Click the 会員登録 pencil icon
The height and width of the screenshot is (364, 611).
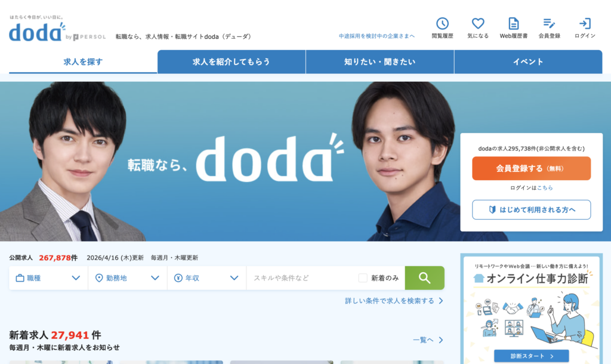(x=549, y=23)
